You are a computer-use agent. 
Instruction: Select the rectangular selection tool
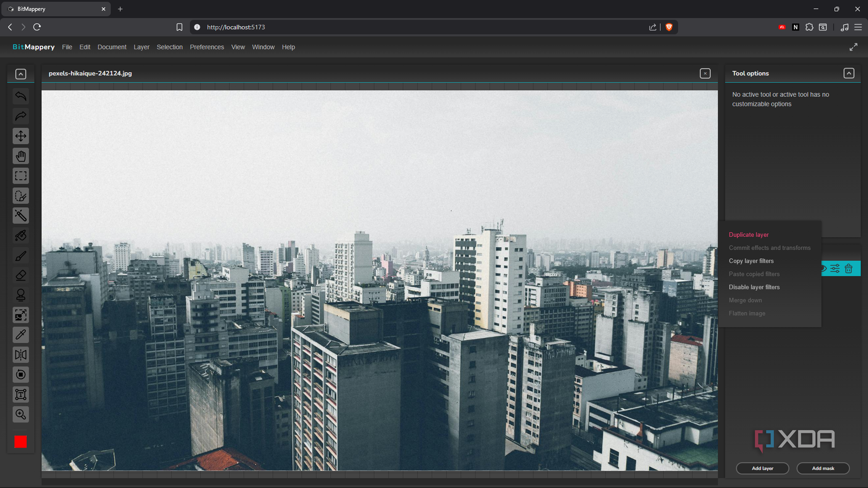tap(21, 176)
